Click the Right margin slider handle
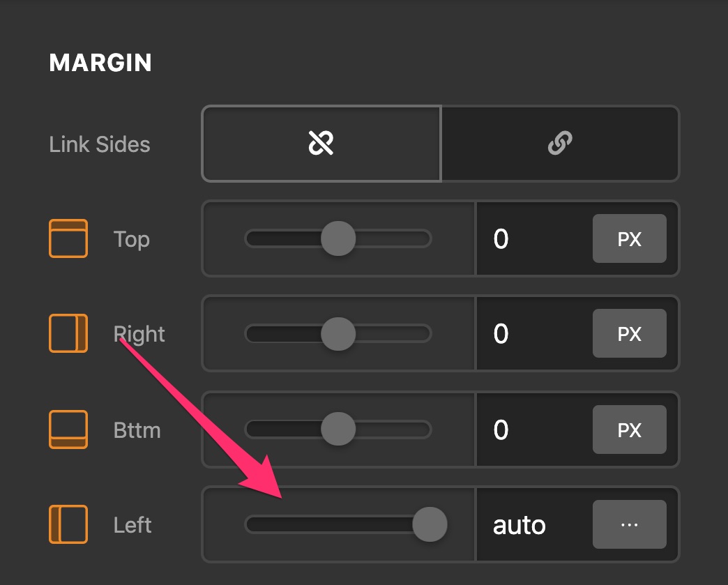The image size is (728, 585). pyautogui.click(x=338, y=333)
